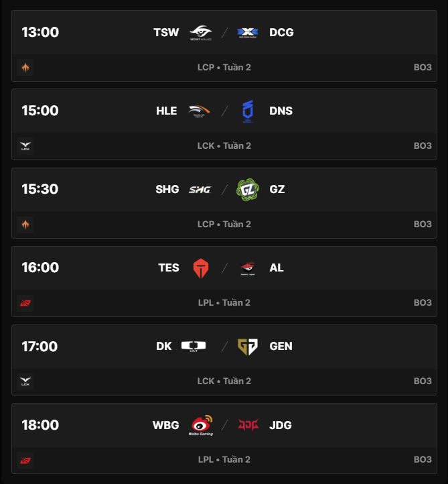Click the Dplus KIA team logo
This screenshot has height=484, width=448.
(x=194, y=346)
